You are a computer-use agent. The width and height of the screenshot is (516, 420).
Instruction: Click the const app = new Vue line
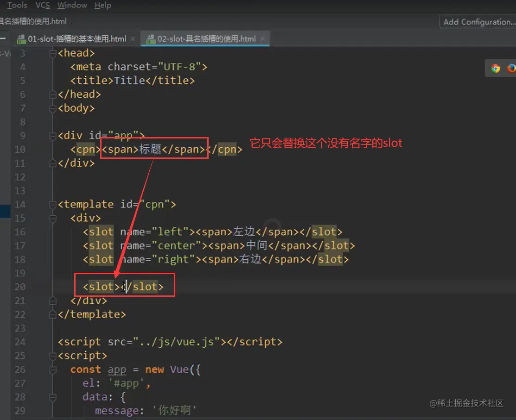point(135,370)
